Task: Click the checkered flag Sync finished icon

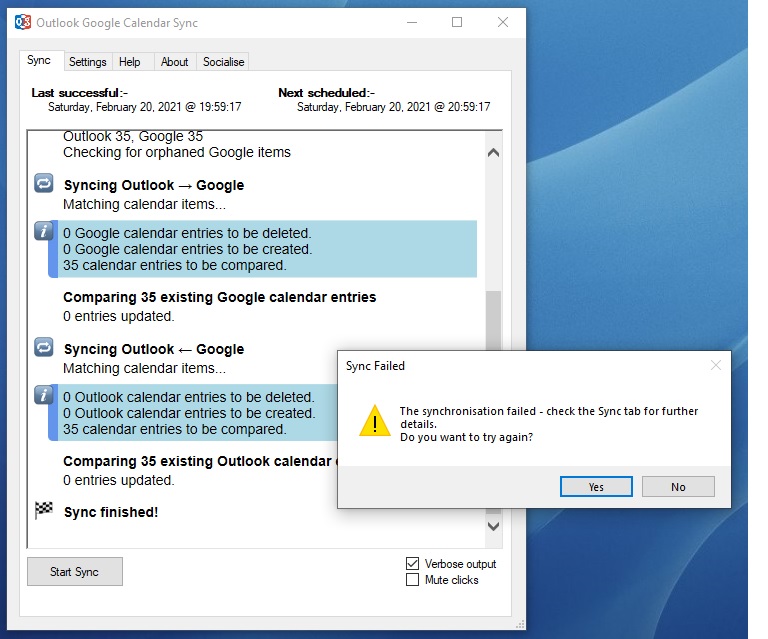Action: click(44, 510)
